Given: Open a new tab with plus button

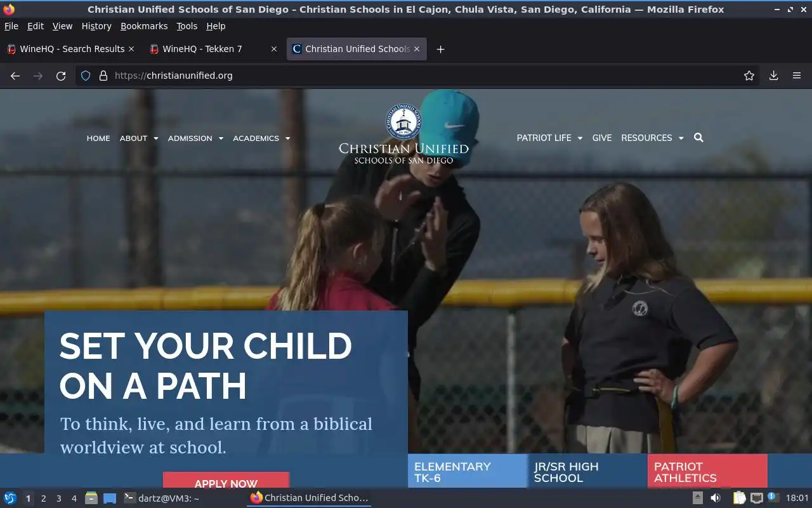Looking at the screenshot, I should click(440, 49).
